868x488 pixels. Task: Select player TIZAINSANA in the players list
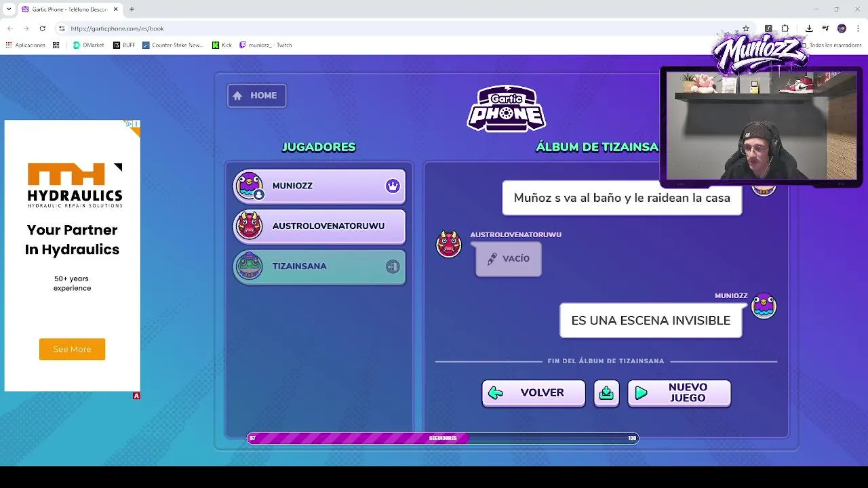pyautogui.click(x=319, y=266)
